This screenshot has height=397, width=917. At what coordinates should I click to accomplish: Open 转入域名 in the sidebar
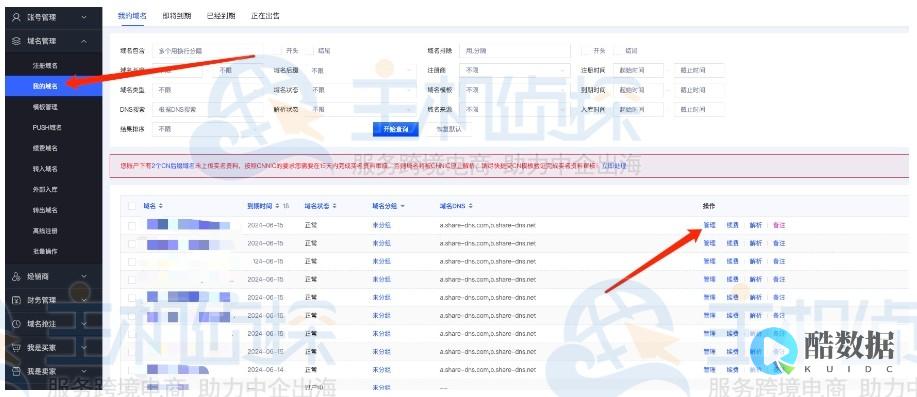click(x=45, y=169)
